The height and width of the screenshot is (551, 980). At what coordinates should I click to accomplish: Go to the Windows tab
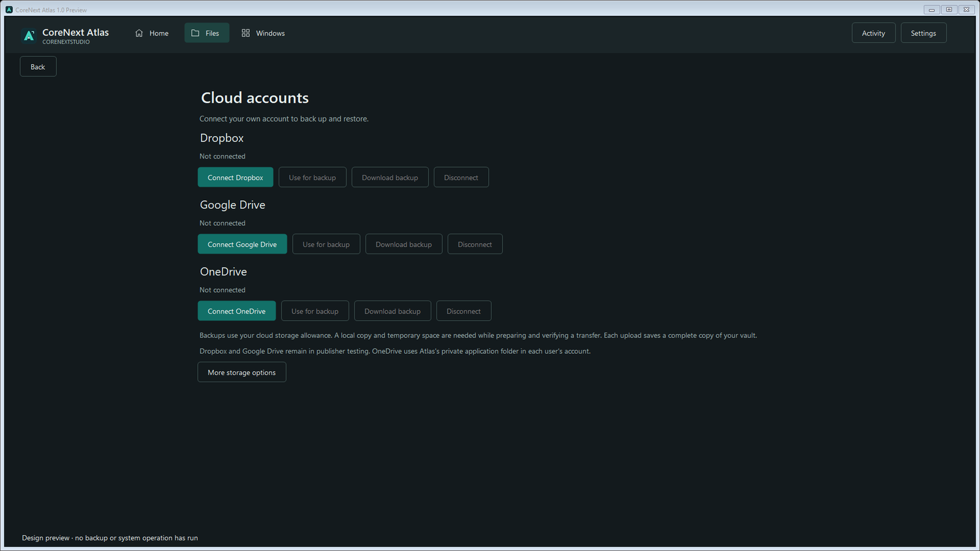263,33
